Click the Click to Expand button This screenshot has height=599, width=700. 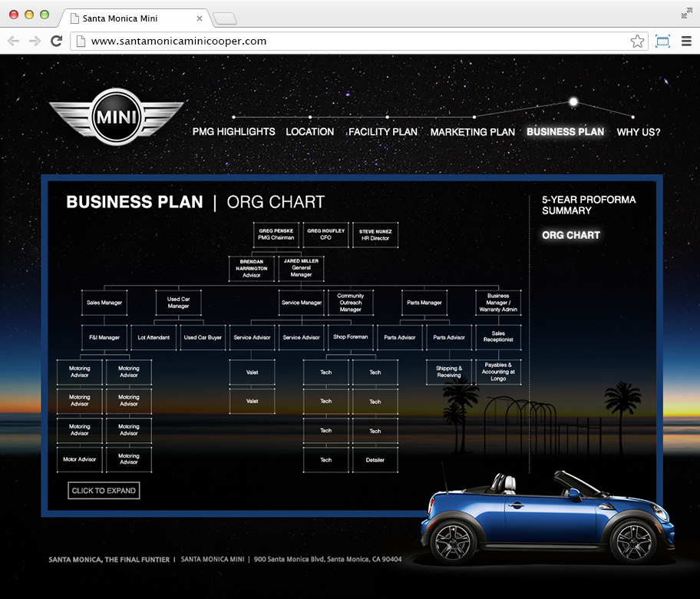104,491
